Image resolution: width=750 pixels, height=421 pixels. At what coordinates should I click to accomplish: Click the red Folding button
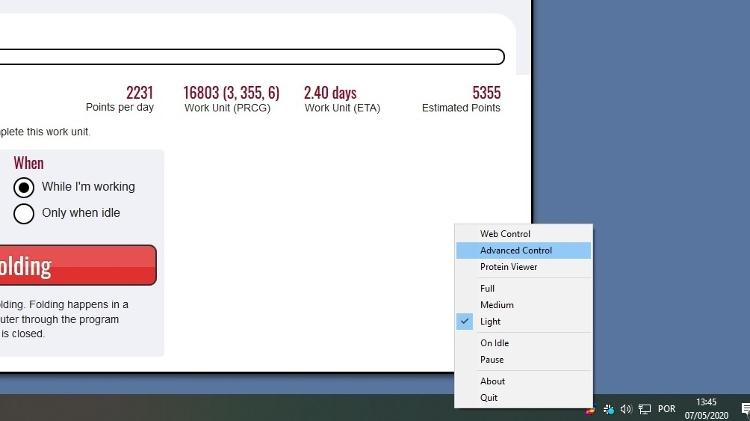pyautogui.click(x=77, y=266)
